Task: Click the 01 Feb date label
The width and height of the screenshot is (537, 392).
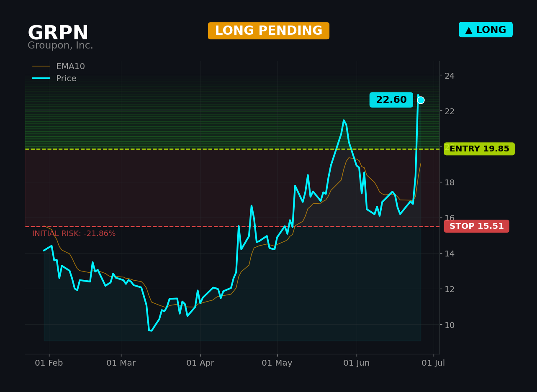Action: pos(49,363)
